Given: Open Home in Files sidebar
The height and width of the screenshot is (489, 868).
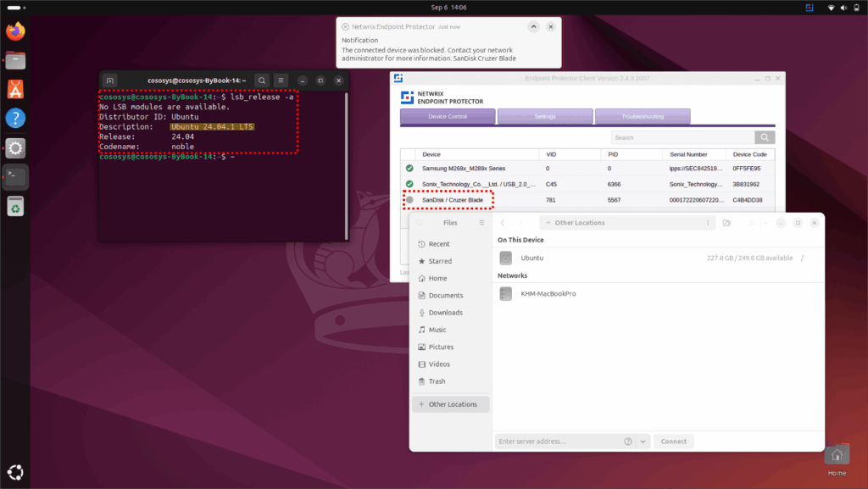Looking at the screenshot, I should pyautogui.click(x=451, y=278).
